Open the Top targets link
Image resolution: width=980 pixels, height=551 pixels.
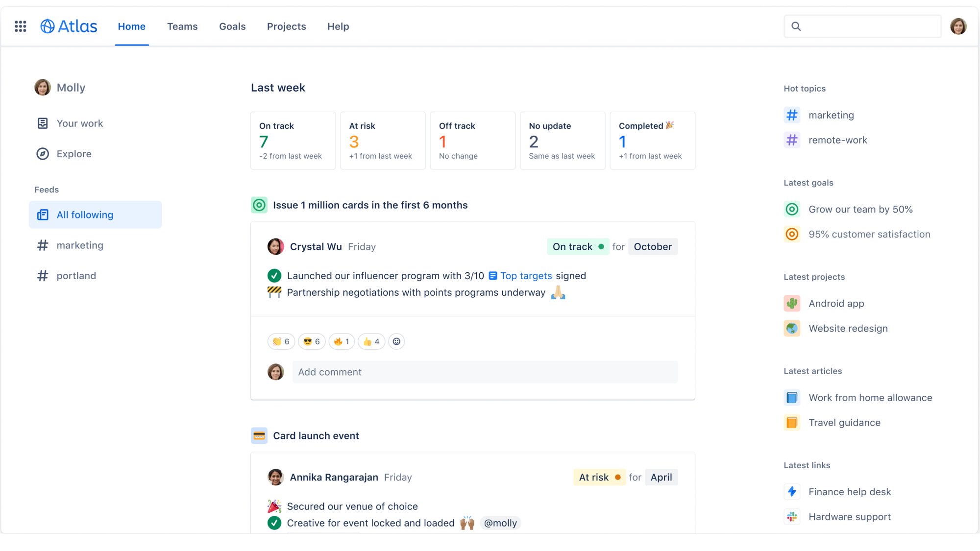click(525, 276)
